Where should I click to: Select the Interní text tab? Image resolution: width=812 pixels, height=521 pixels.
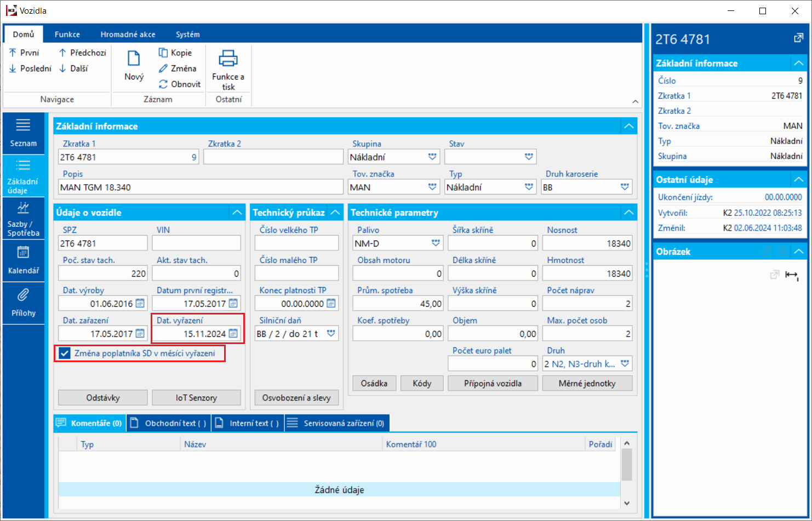click(x=248, y=423)
